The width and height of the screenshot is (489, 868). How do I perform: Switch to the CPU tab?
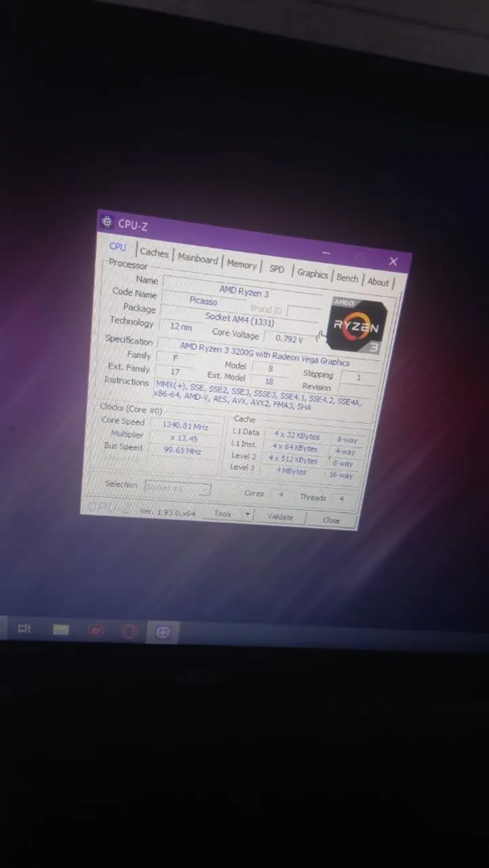[x=118, y=247]
